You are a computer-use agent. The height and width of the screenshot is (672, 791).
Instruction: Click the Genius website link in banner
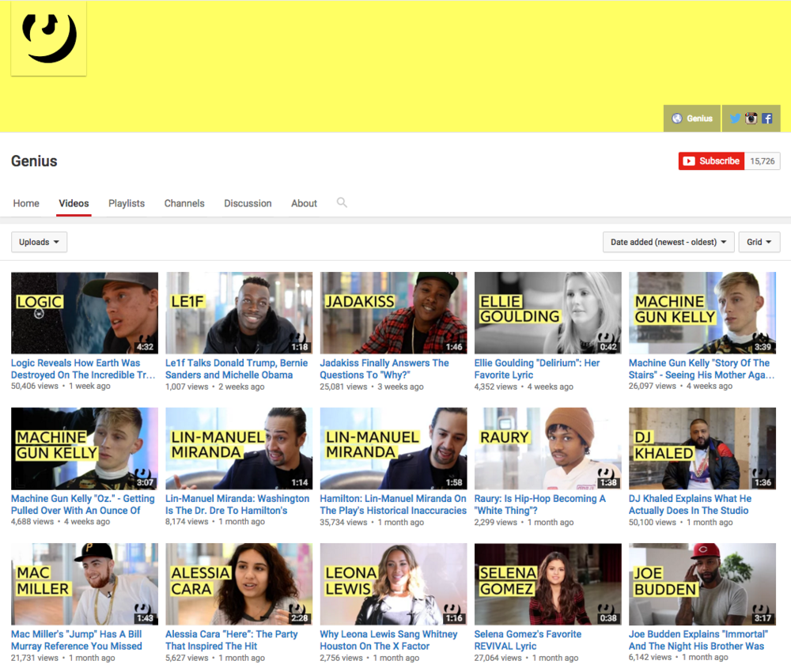pyautogui.click(x=692, y=119)
